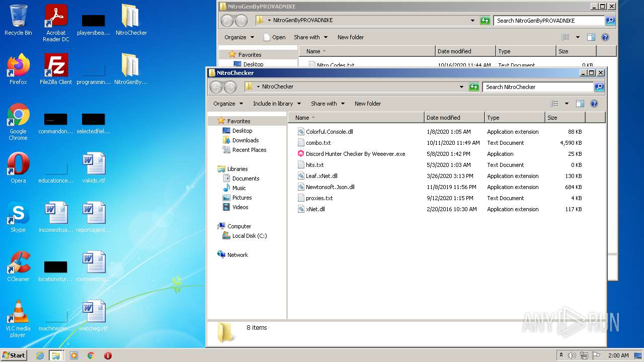The image size is (644, 362).
Task: Show hidden tray icons arrow
Action: pos(561,355)
